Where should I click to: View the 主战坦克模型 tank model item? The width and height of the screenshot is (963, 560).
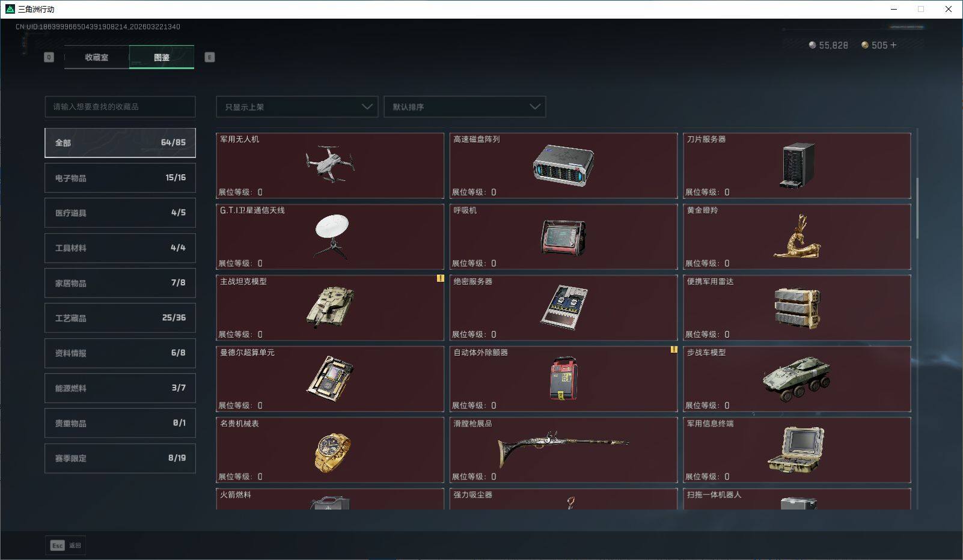[330, 308]
